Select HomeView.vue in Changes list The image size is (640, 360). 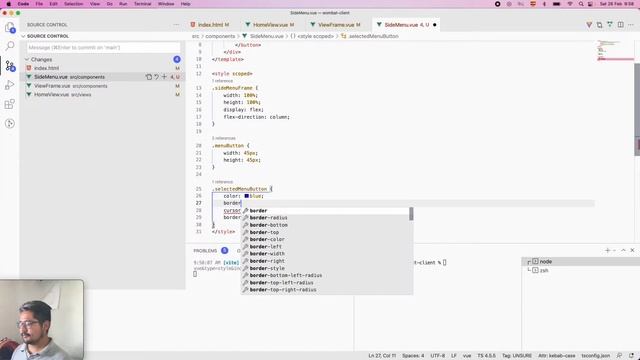(x=102, y=94)
